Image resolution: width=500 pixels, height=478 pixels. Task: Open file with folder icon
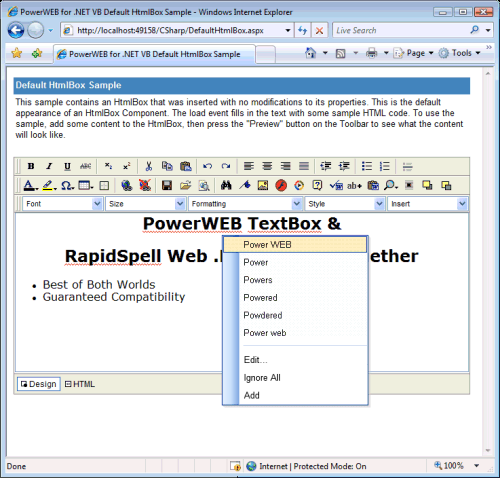(x=185, y=185)
